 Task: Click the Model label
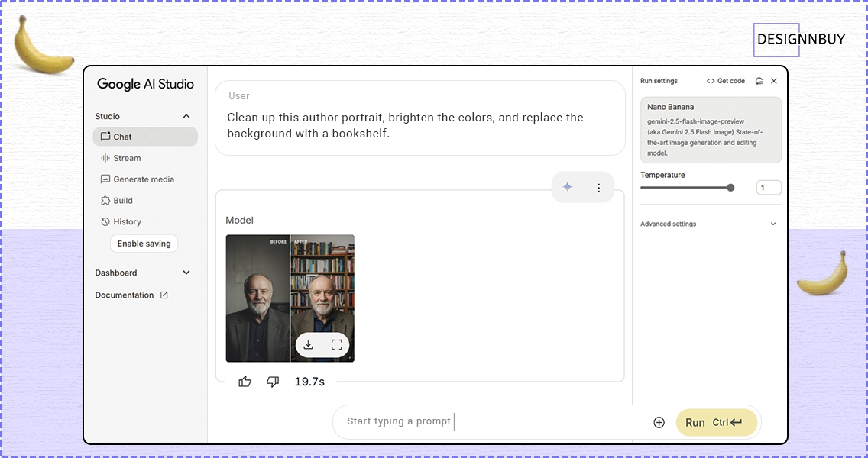coord(239,220)
